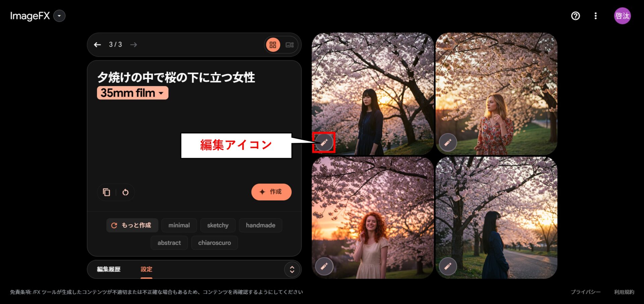Viewport: 644px width, 304px height.
Task: Click the 啓汰 profile avatar
Action: tap(622, 16)
